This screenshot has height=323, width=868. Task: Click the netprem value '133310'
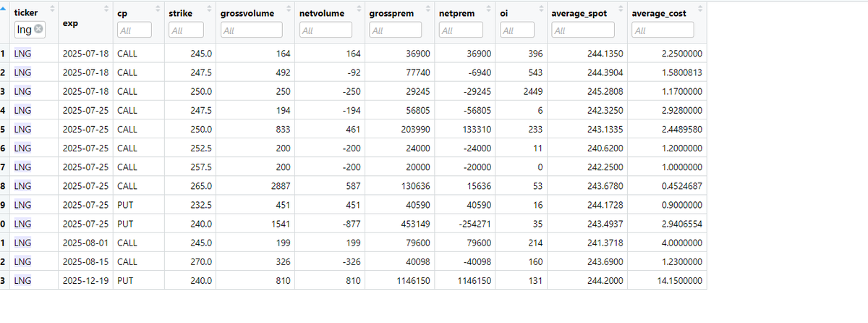point(476,129)
